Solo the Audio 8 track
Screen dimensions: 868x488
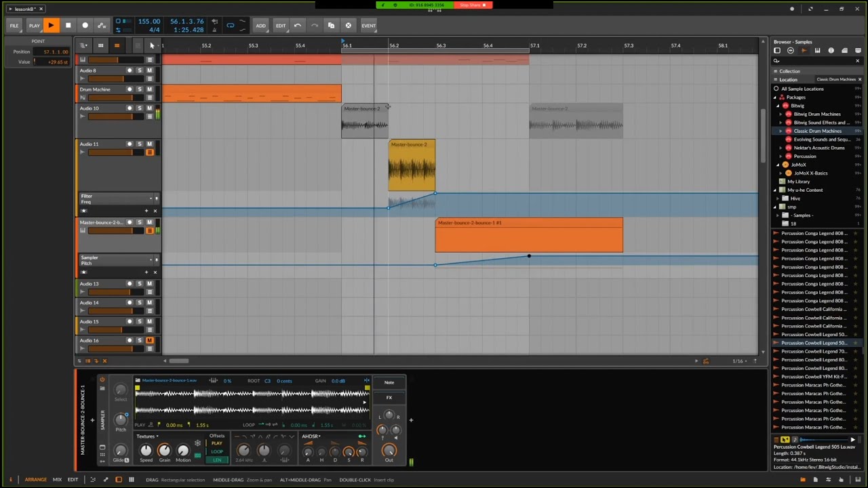pos(140,70)
